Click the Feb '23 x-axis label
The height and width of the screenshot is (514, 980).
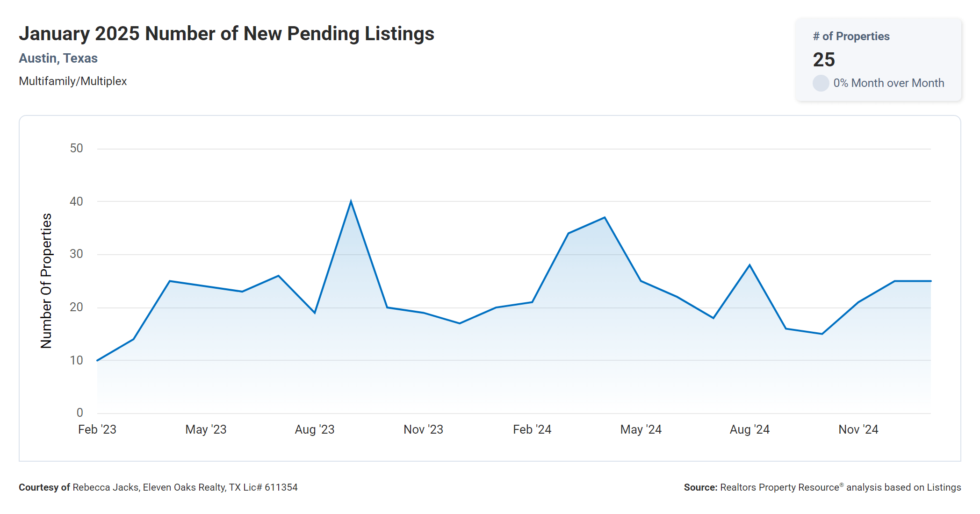[97, 429]
